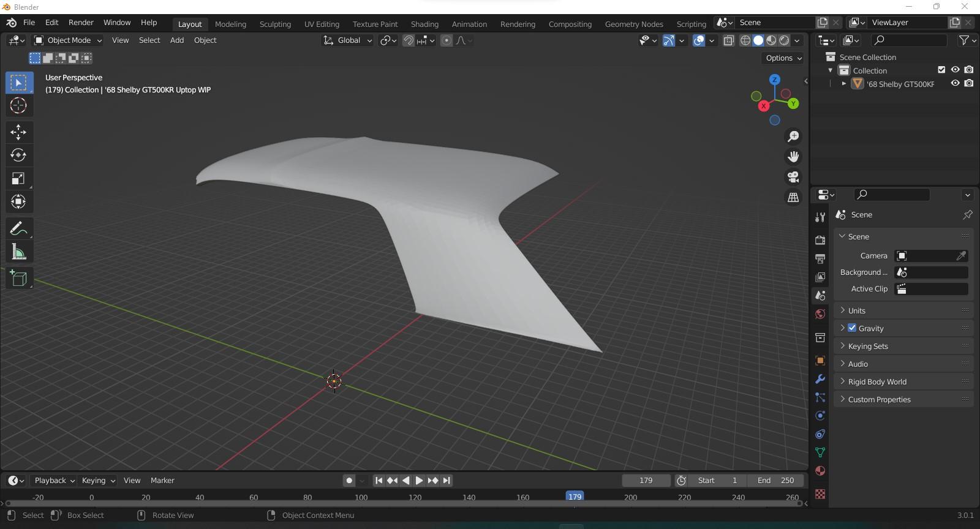Open the timeline Marker menu
Viewport: 980px width, 529px height.
(x=162, y=481)
